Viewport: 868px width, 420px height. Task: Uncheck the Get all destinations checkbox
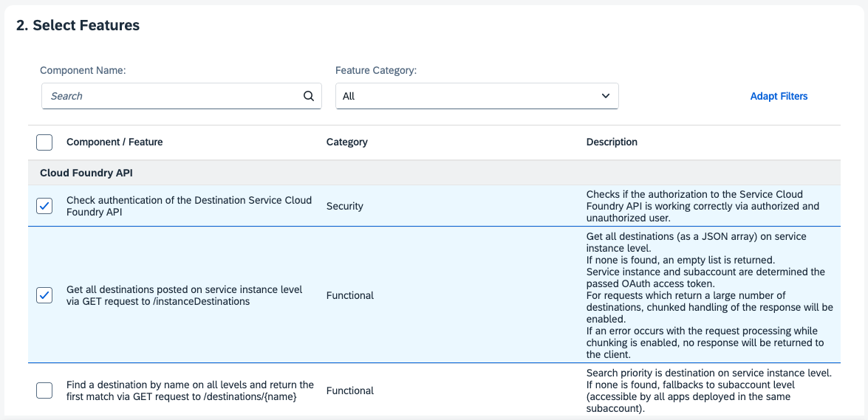(44, 295)
